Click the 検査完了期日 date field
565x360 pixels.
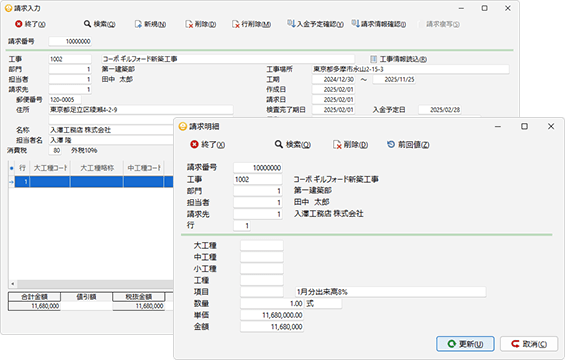(x=333, y=110)
